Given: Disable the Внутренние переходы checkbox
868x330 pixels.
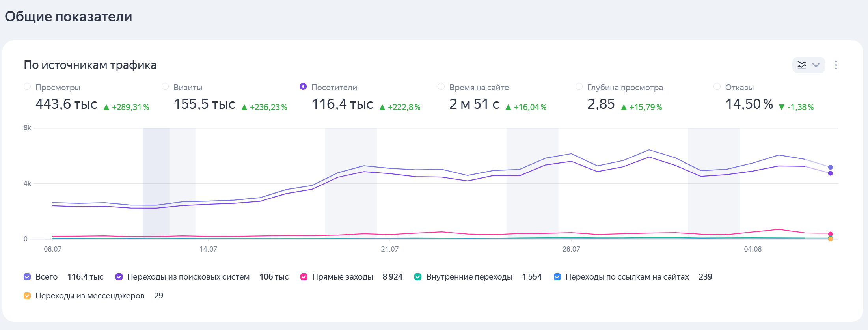Looking at the screenshot, I should (x=418, y=277).
